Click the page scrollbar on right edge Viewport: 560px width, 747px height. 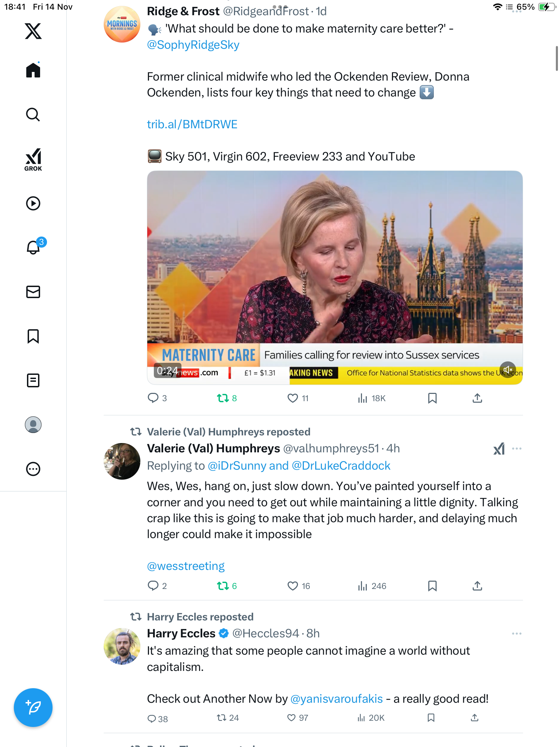tap(556, 58)
